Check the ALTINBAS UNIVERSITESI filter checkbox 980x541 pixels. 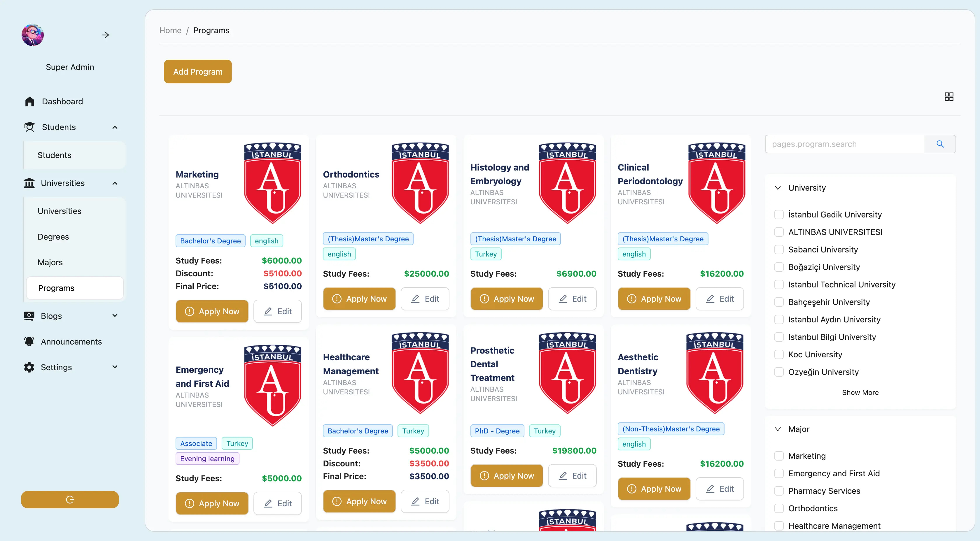click(779, 232)
